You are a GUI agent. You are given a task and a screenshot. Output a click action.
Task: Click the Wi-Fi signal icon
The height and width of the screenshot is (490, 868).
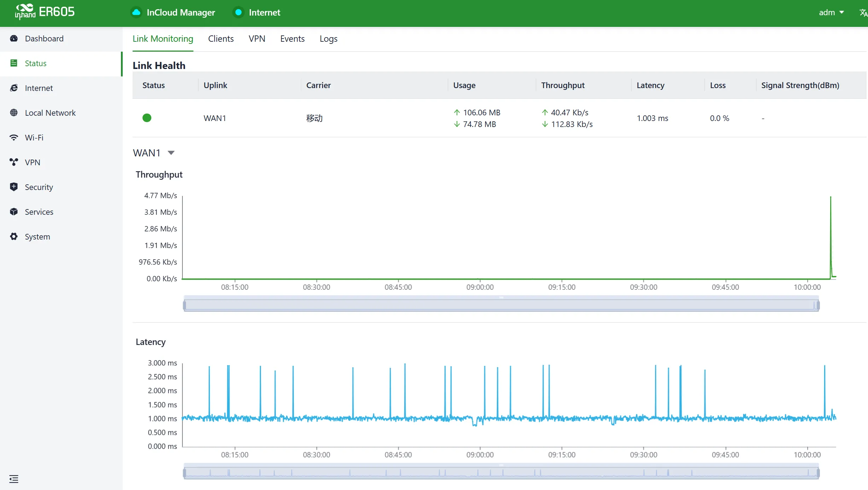(14, 137)
